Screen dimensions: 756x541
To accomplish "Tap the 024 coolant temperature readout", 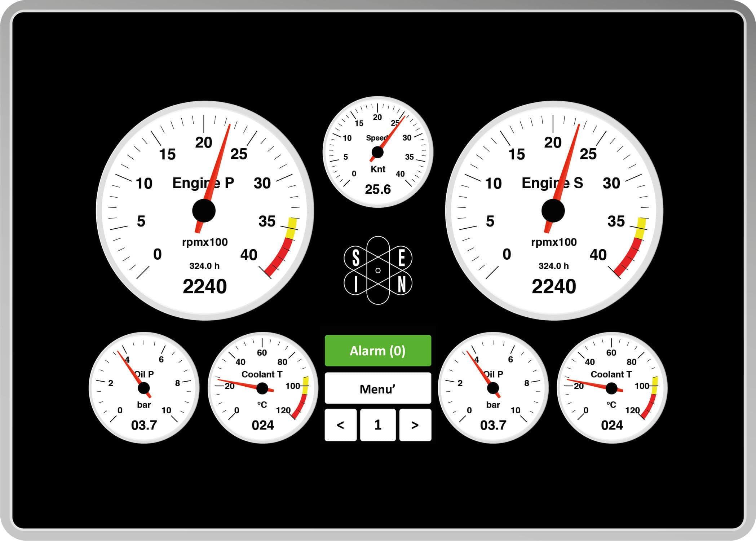I will click(263, 426).
